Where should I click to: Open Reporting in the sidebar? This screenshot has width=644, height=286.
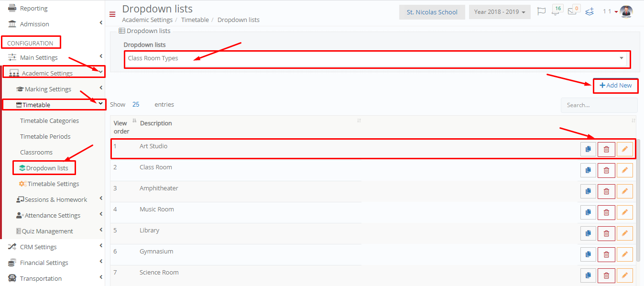[x=33, y=8]
